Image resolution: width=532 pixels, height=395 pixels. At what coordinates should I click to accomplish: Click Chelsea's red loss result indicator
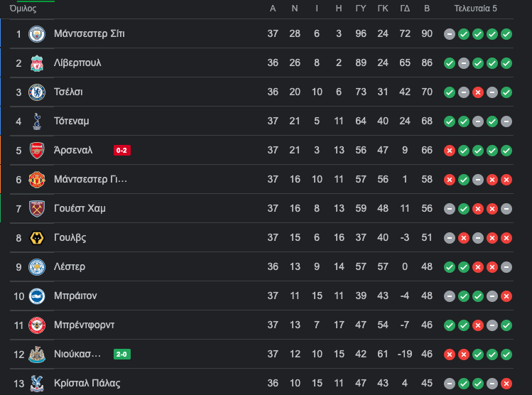[x=478, y=92]
